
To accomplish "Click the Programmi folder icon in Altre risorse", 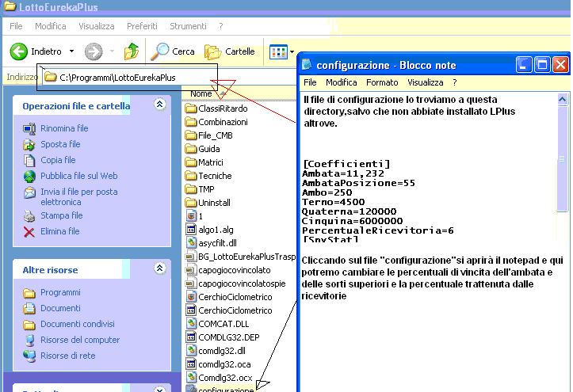I will 29,293.
